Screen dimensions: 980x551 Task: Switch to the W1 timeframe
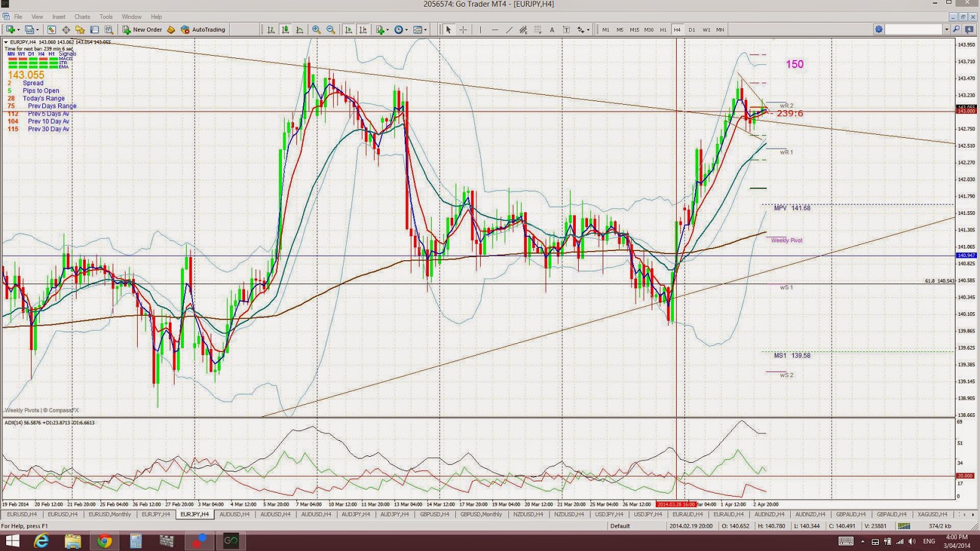click(706, 29)
